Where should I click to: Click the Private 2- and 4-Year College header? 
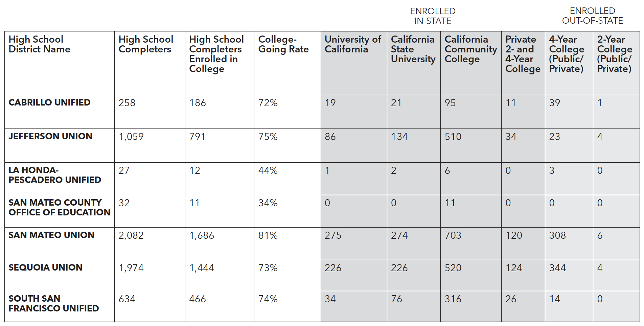click(523, 54)
